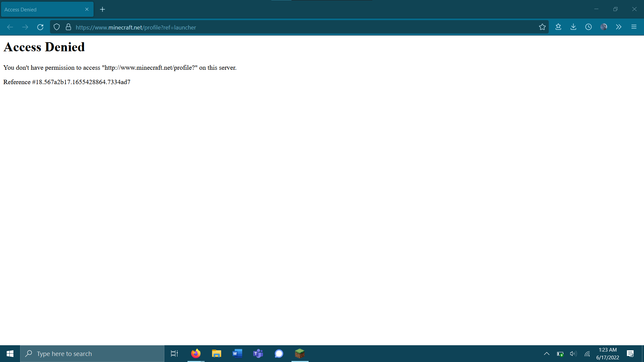This screenshot has height=362, width=644.
Task: Open bookmarks menu star-tray icon
Action: point(558,27)
